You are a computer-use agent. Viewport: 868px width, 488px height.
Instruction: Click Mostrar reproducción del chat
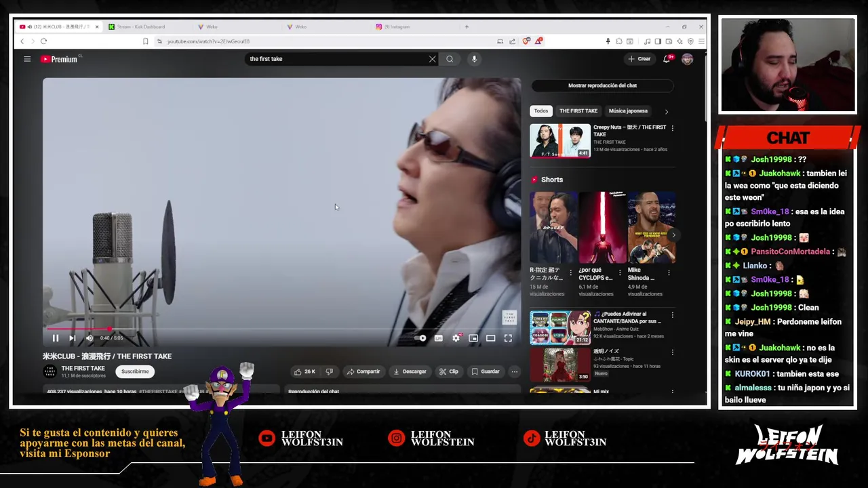pos(602,85)
